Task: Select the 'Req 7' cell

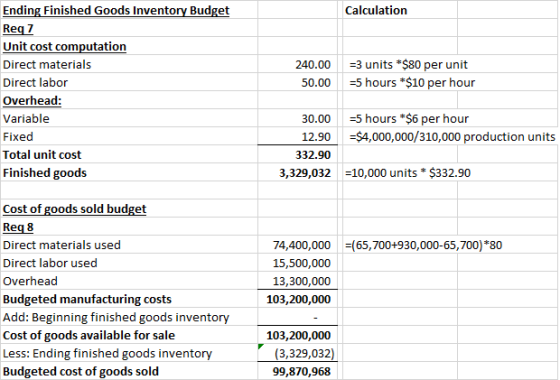Action: (x=129, y=28)
